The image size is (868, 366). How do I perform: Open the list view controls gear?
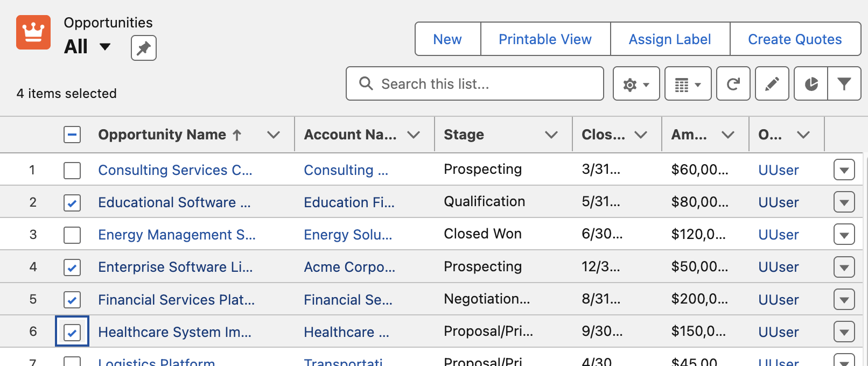click(x=636, y=84)
